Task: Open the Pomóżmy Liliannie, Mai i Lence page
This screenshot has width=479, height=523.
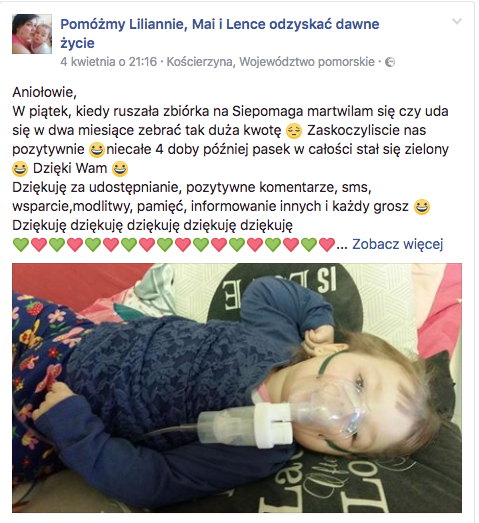Action: (219, 33)
